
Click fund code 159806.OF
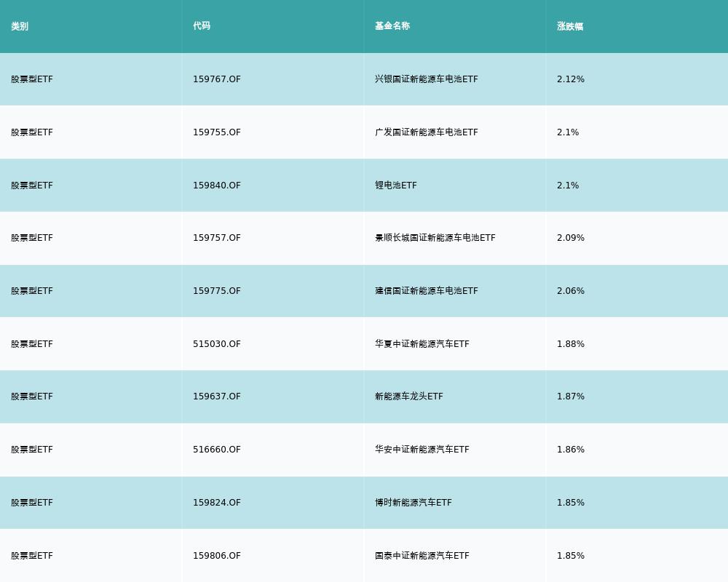217,556
